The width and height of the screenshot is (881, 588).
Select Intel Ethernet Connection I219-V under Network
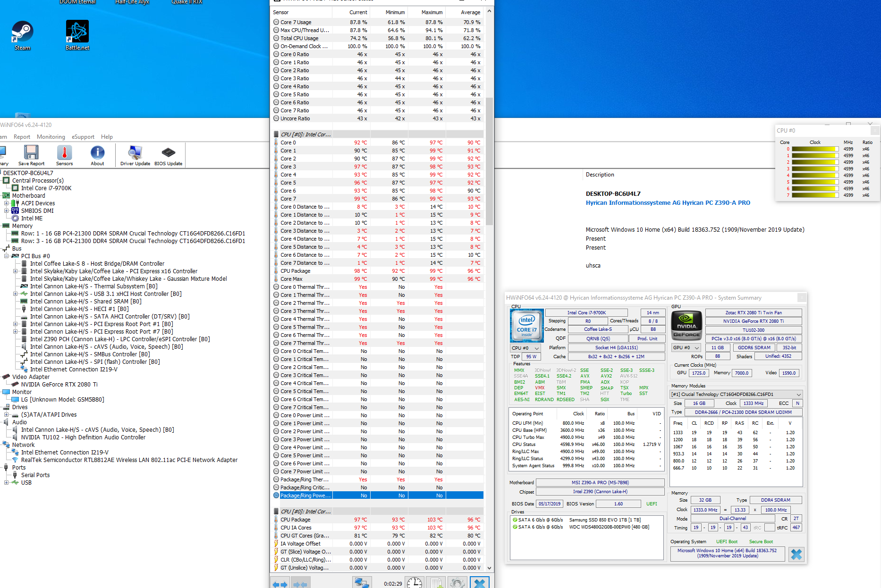coord(65,453)
